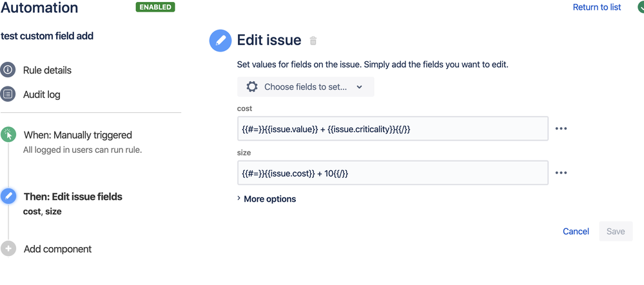Click the trash icon next to Edit issue
Image resolution: width=644 pixels, height=285 pixels.
click(x=313, y=41)
